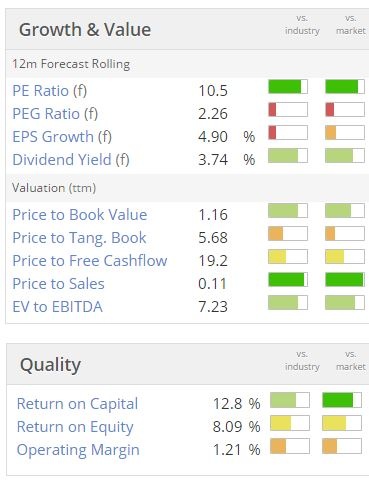
Task: Open Dividend Yield (f) details
Action: (71, 160)
